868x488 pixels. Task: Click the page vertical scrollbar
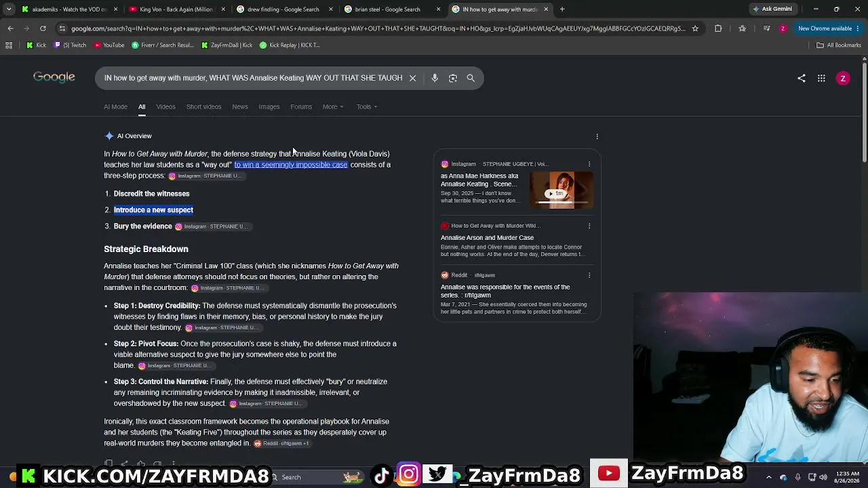(x=864, y=112)
